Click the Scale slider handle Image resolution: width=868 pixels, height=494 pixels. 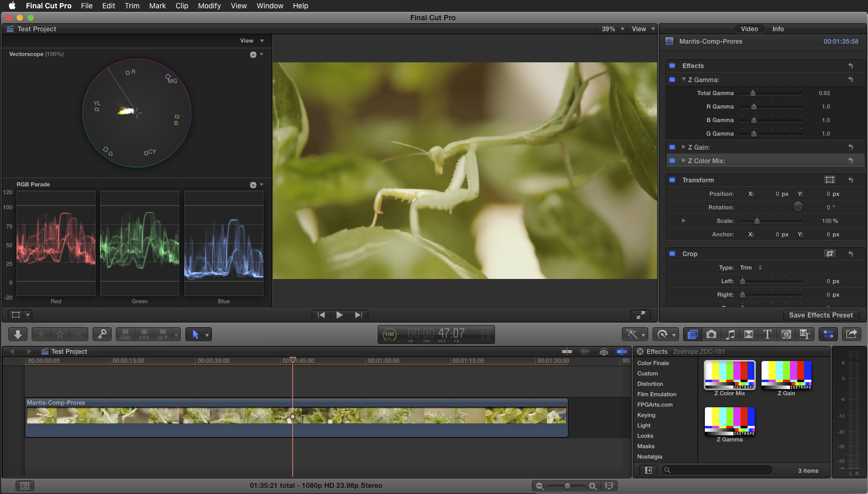(757, 221)
